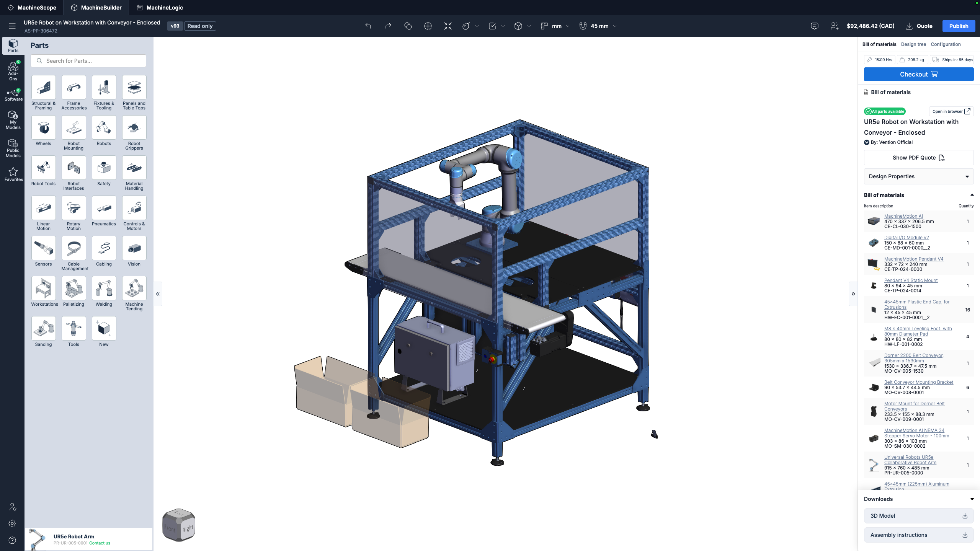Switch to the MachineLogic tab
Viewport: 980px width, 551px height.
pyautogui.click(x=160, y=8)
